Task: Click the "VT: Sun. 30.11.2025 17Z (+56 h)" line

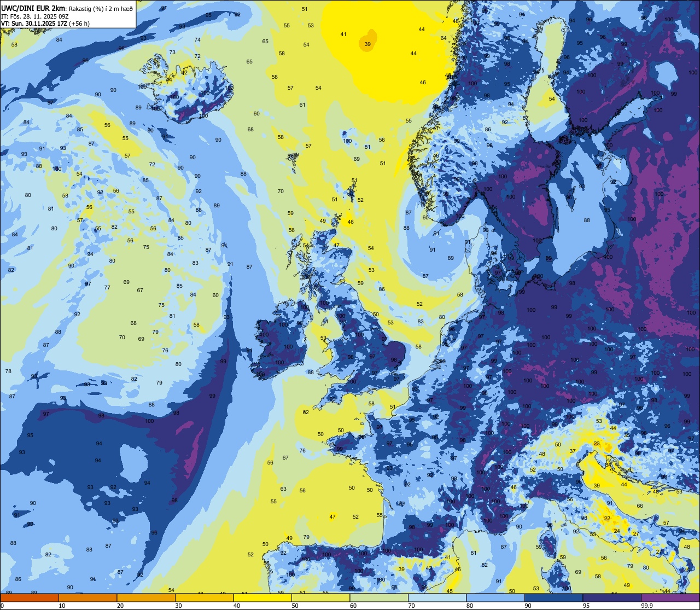Action: point(45,24)
